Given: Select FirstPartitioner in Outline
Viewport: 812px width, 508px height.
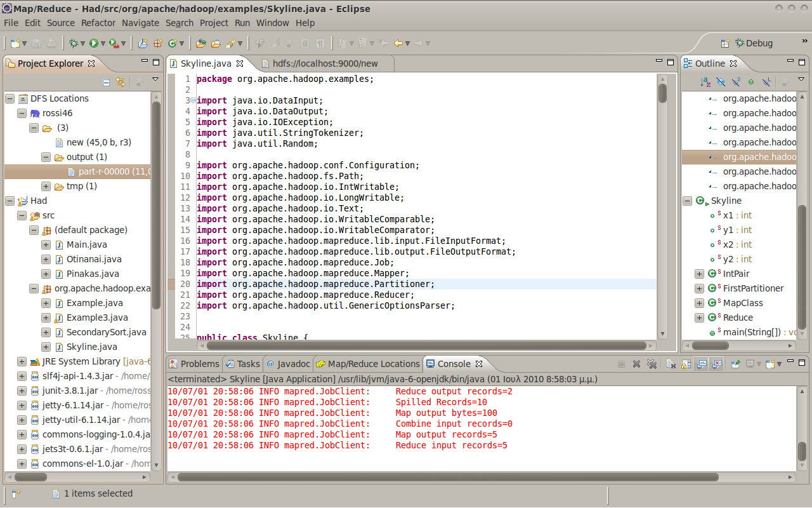Looking at the screenshot, I should [x=753, y=288].
